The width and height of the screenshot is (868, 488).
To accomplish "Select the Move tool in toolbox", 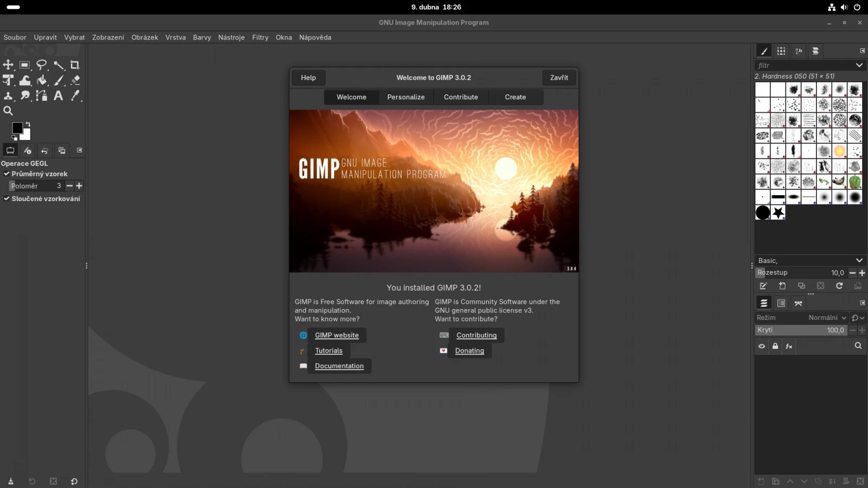I will coord(8,65).
